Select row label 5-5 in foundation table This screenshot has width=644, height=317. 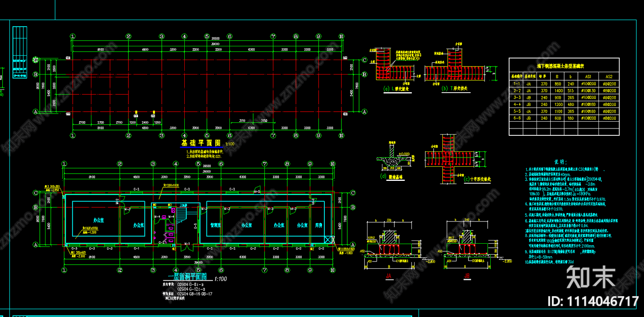(x=517, y=111)
